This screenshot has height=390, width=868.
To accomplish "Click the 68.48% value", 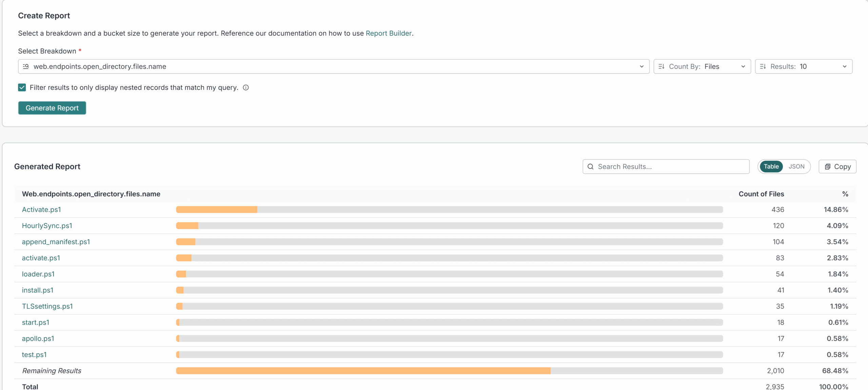I will [835, 371].
